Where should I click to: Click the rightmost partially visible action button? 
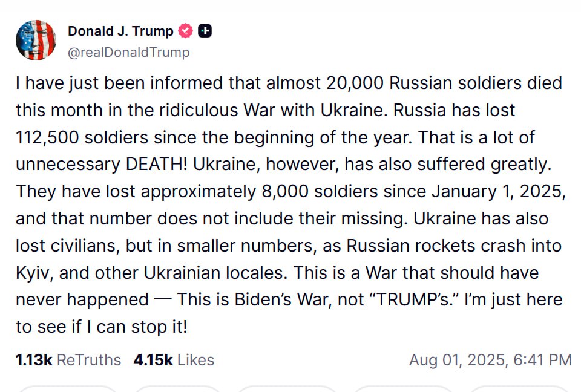[x=519, y=388]
